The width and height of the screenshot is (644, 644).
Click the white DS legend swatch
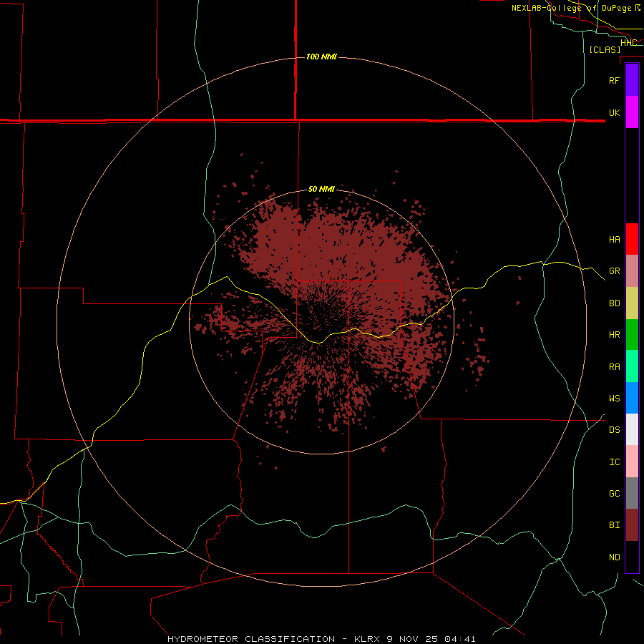pos(632,429)
